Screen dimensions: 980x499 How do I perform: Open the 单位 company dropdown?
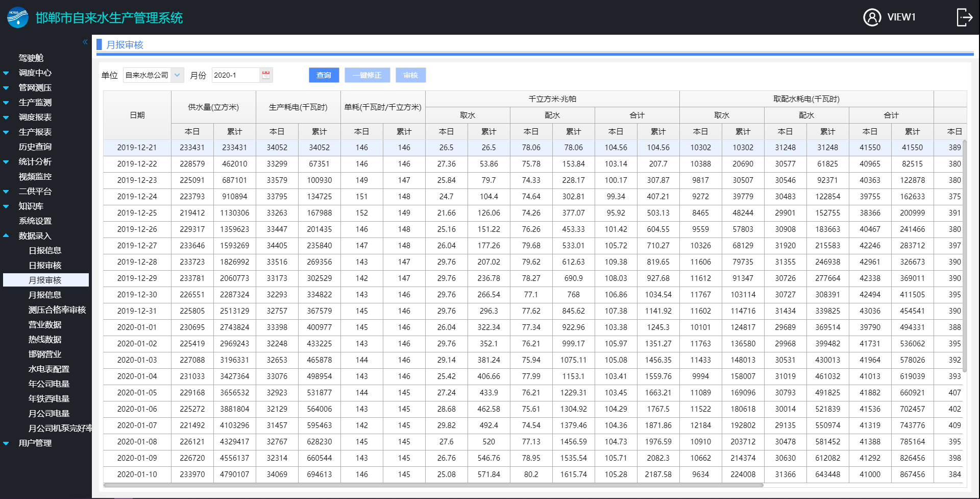[x=154, y=75]
